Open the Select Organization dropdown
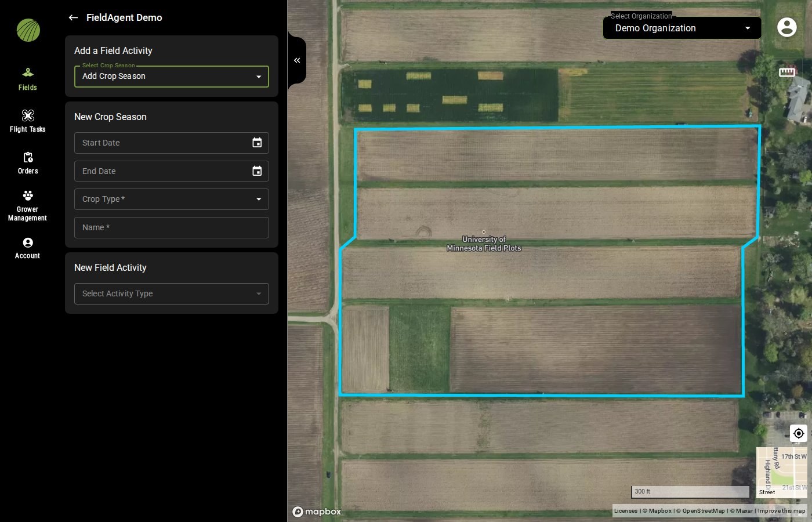The height and width of the screenshot is (522, 812). click(682, 28)
